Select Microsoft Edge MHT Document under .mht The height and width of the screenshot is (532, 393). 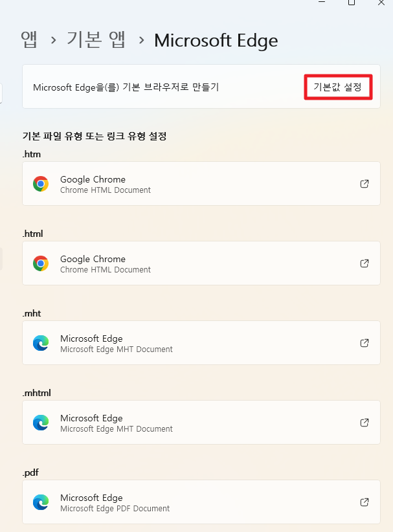tap(116, 349)
